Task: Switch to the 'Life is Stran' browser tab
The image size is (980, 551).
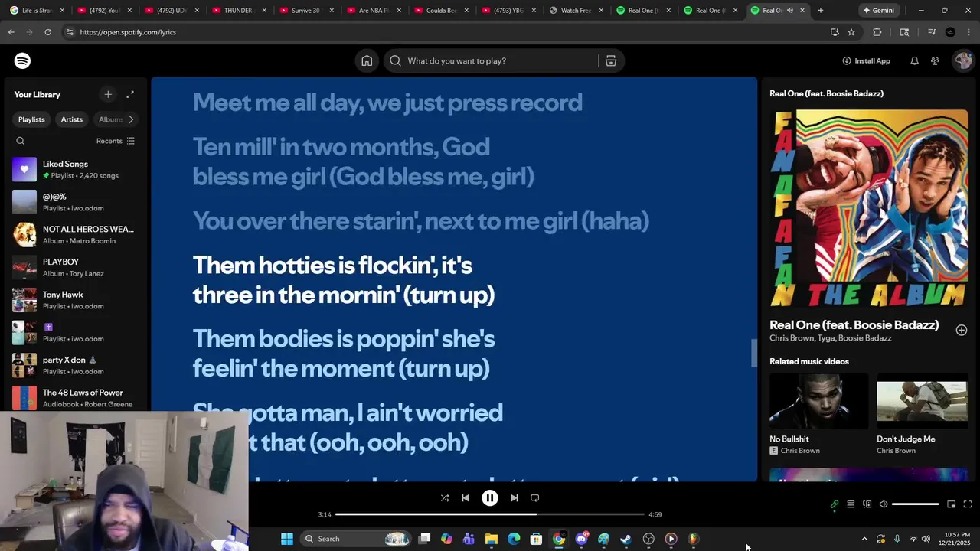Action: click(36, 11)
